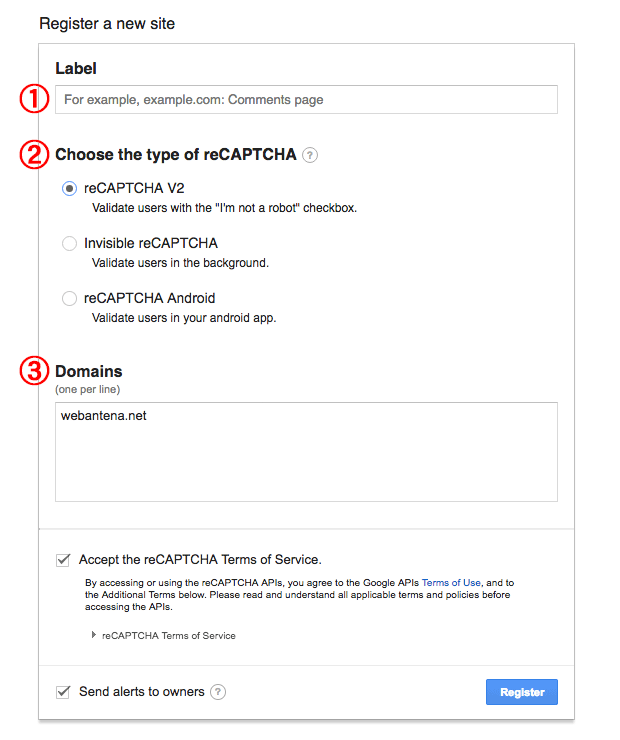Select the reCAPTCHA V2 radio button
620x740 pixels.
(69, 189)
